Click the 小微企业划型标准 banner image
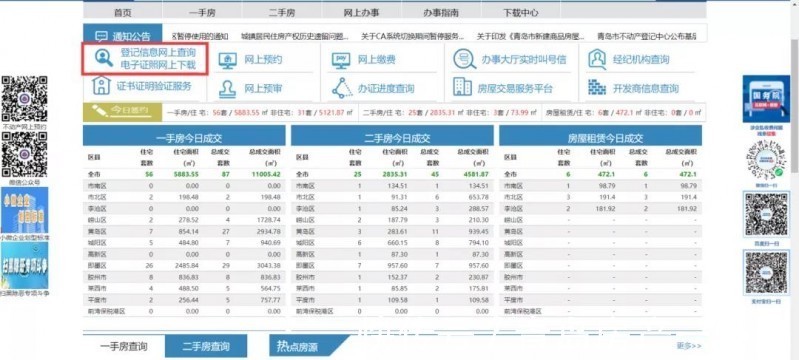This screenshot has height=360, width=799. coord(24,210)
